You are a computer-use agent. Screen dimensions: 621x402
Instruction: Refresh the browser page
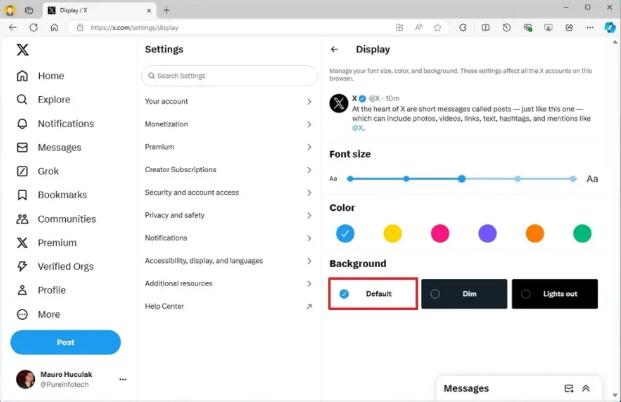pyautogui.click(x=34, y=27)
